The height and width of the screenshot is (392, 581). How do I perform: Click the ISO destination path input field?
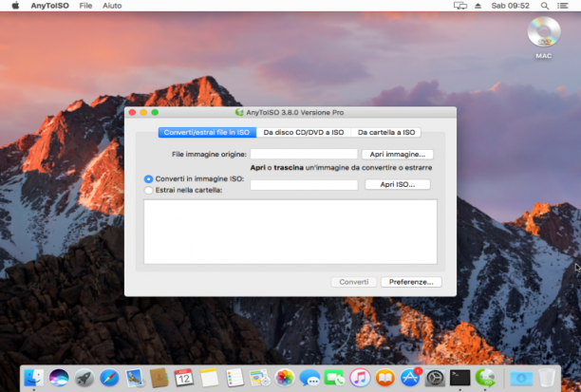tap(304, 185)
